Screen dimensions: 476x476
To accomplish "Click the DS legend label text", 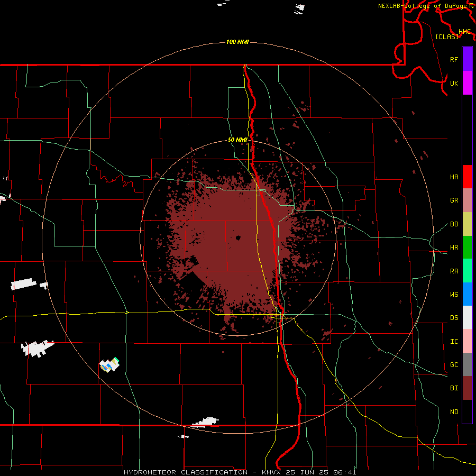I will (x=454, y=317).
